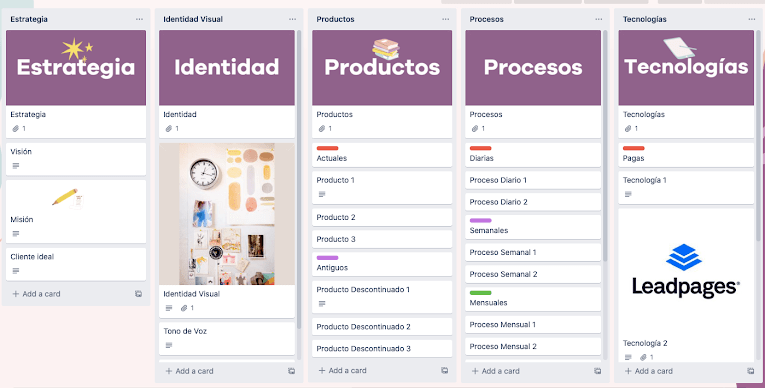Open the Identidad Visual list options menu
The width and height of the screenshot is (765, 388).
292,19
